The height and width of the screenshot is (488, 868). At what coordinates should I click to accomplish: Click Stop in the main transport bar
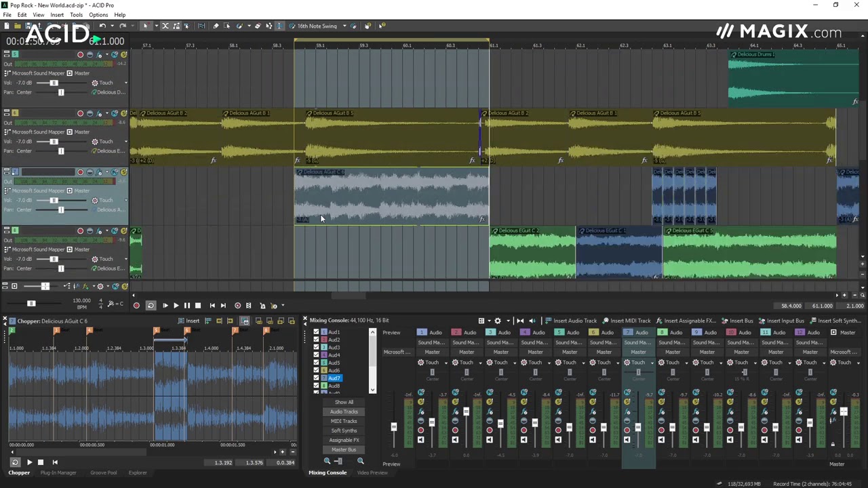coord(198,306)
